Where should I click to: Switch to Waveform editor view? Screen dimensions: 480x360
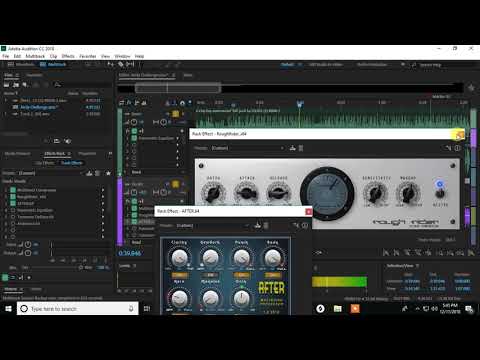[21, 64]
